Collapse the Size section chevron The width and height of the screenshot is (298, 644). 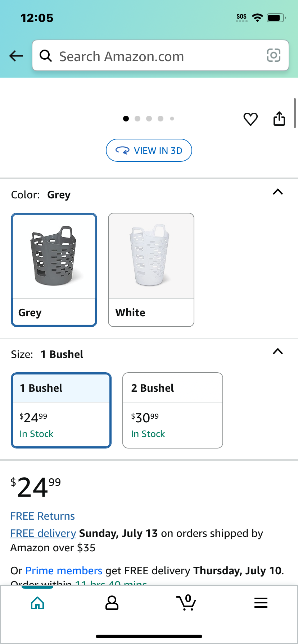tap(278, 351)
